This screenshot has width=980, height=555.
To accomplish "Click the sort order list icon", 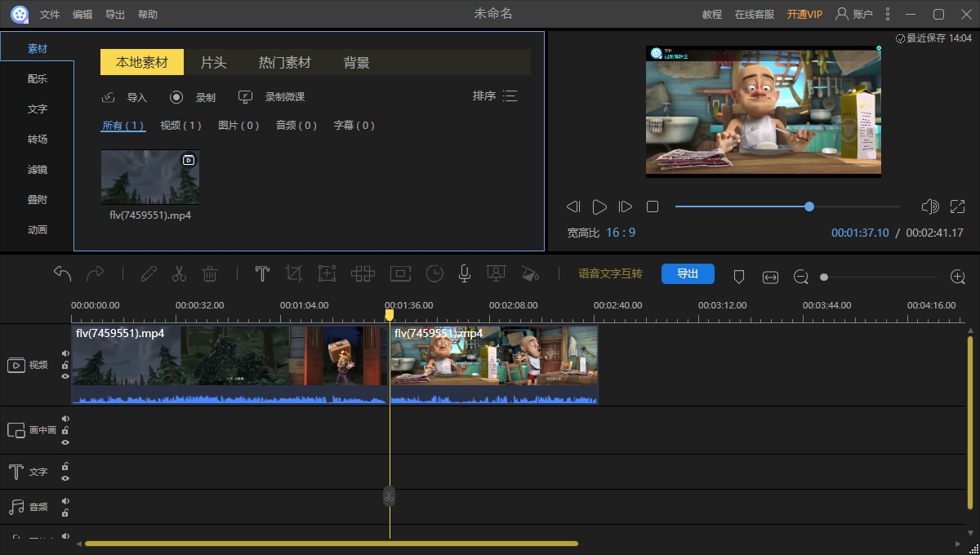I will pyautogui.click(x=510, y=96).
